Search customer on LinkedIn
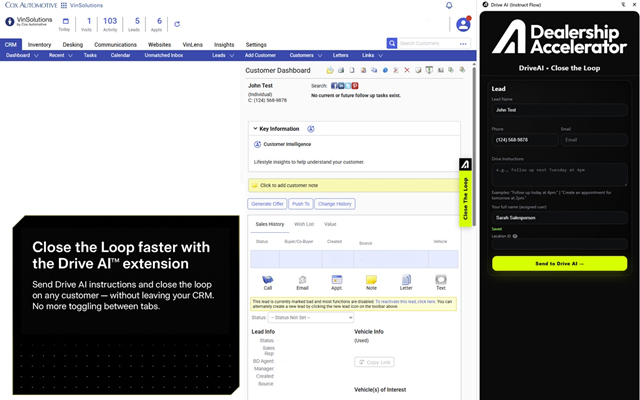 [341, 86]
